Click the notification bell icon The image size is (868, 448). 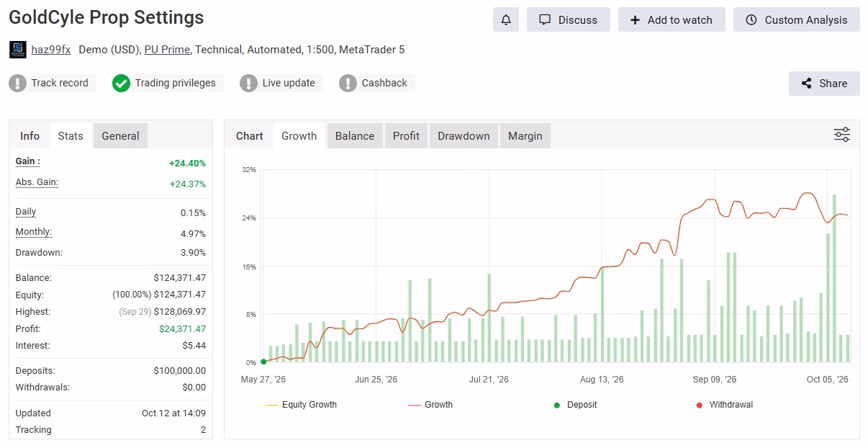point(506,20)
